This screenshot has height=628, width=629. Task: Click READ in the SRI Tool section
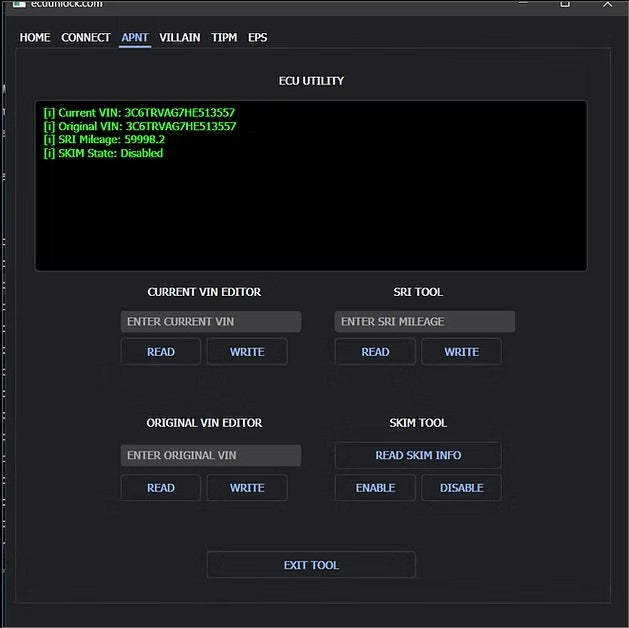(375, 352)
